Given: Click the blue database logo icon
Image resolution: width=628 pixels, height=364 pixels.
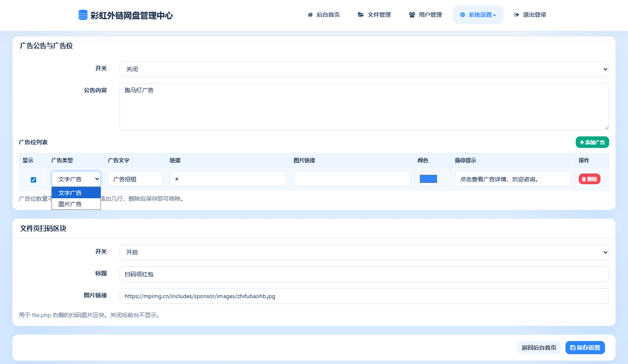Looking at the screenshot, I should (83, 15).
